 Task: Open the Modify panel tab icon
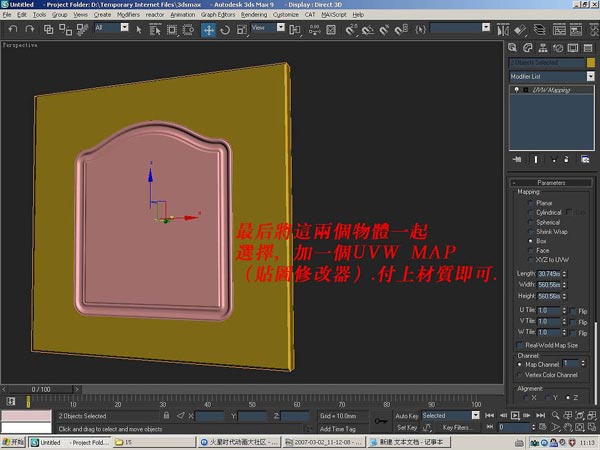[x=529, y=47]
